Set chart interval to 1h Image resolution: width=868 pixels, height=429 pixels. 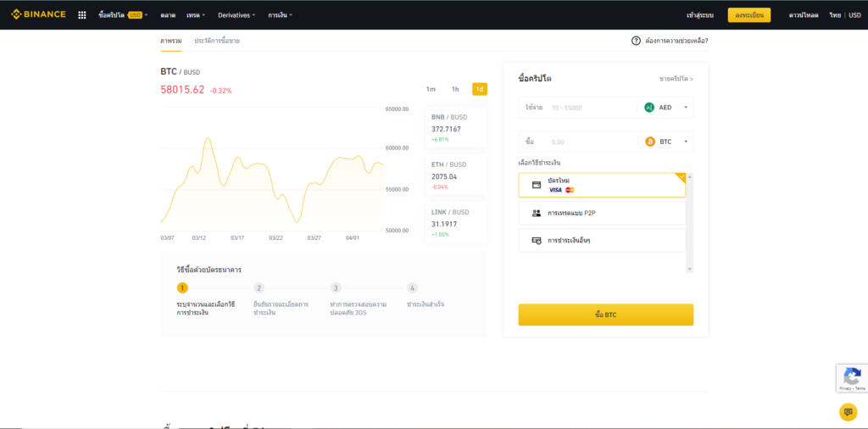[455, 89]
